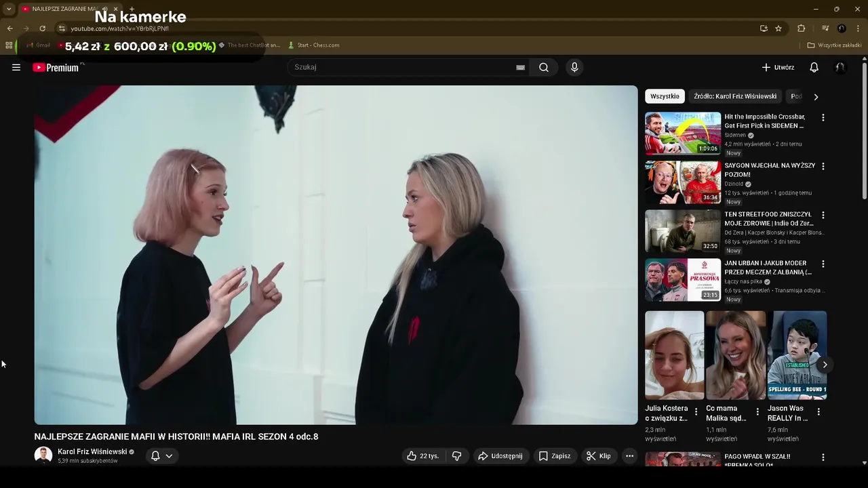This screenshot has width=868, height=488.
Task: Open options for Co mama Malika short
Action: pos(757,411)
